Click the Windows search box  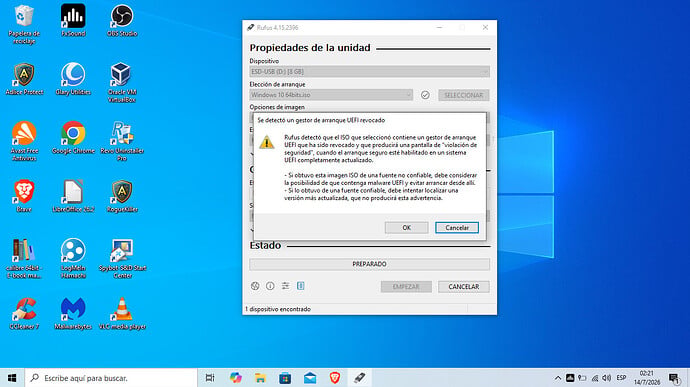[111, 378]
